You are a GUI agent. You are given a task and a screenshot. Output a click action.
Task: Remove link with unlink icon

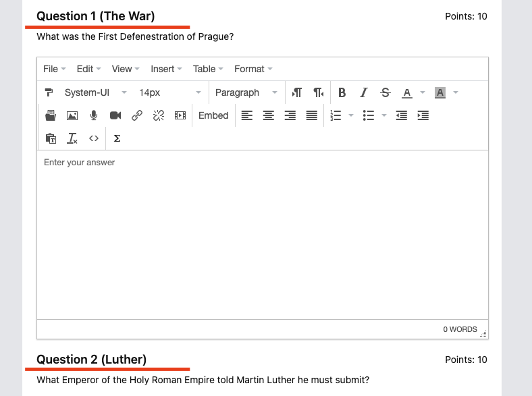tap(159, 115)
